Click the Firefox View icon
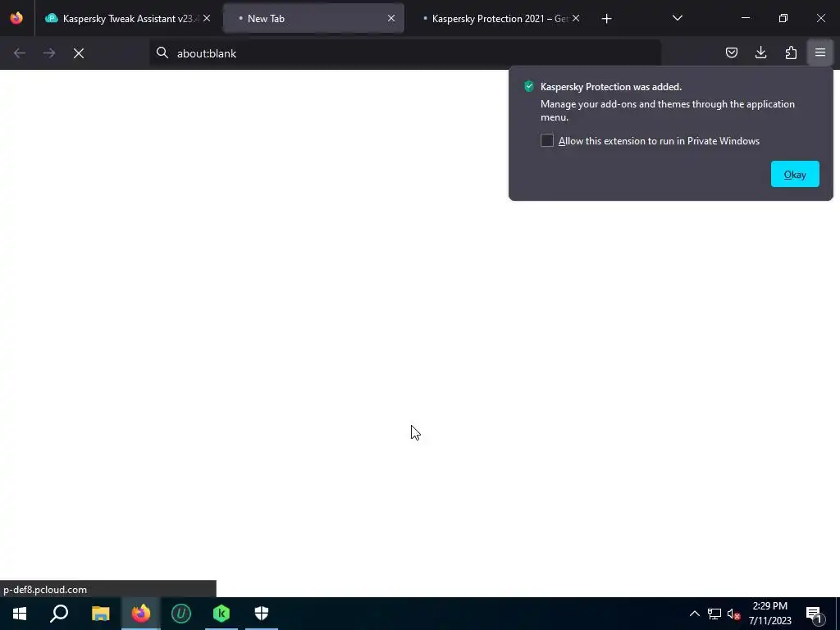Viewport: 840px width, 630px height. coord(16,18)
